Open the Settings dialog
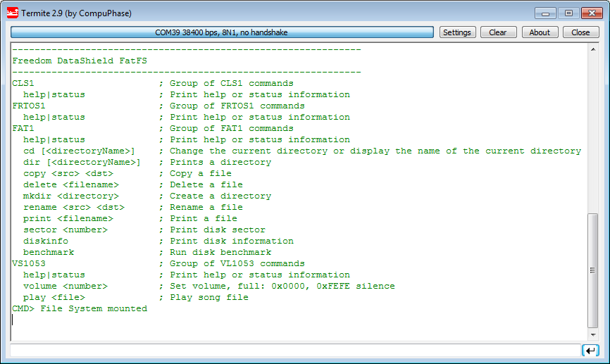Image resolution: width=610 pixels, height=364 pixels. coord(456,32)
